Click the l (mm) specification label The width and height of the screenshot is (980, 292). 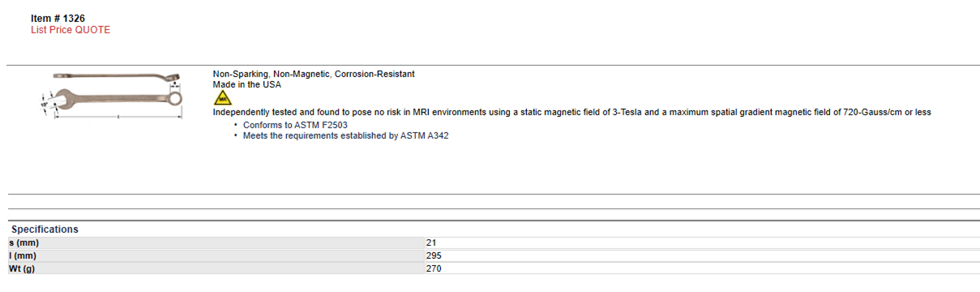coord(23,255)
